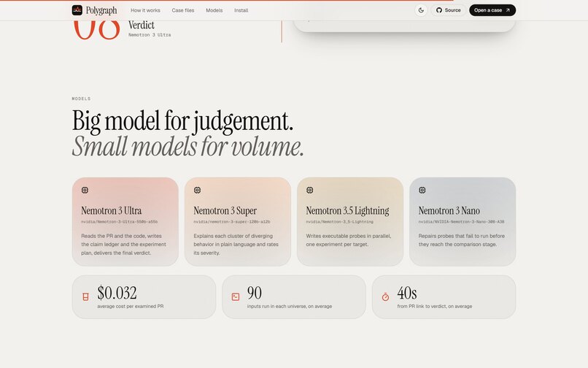This screenshot has height=368, width=588.
Task: Click the Polygraph logo icon
Action: [77, 10]
